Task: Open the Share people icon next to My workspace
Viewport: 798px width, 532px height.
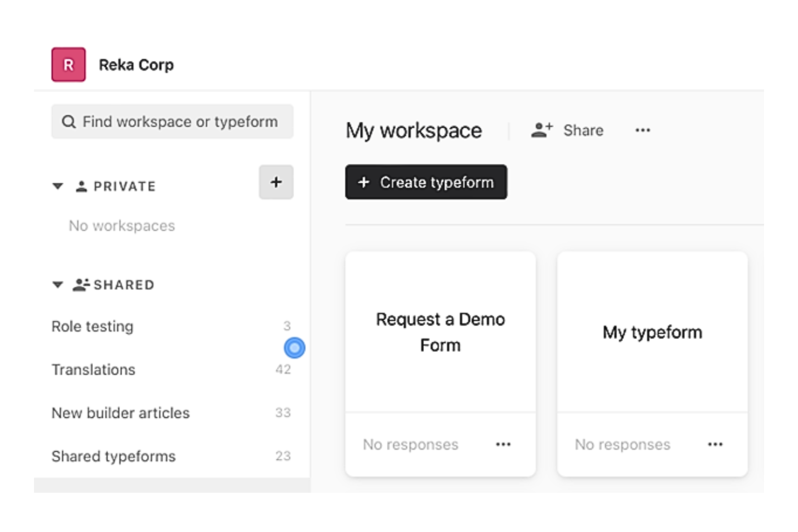Action: point(541,129)
